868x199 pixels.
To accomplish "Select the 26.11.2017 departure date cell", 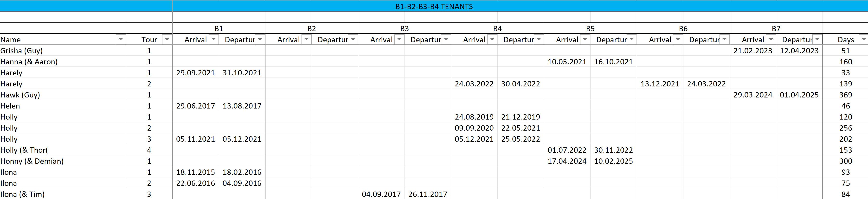I will click(428, 194).
